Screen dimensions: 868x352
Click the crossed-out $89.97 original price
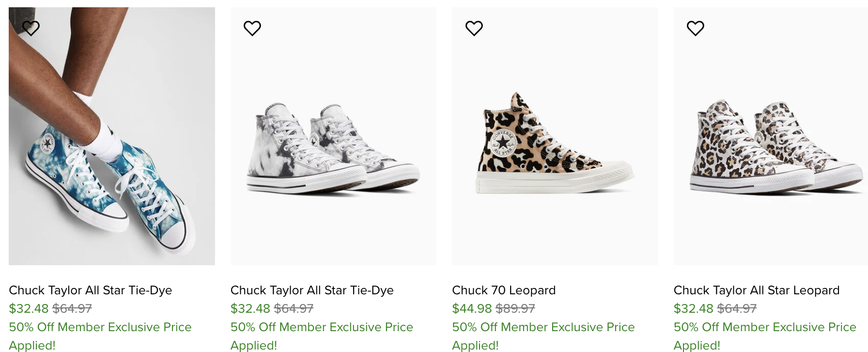pyautogui.click(x=515, y=308)
